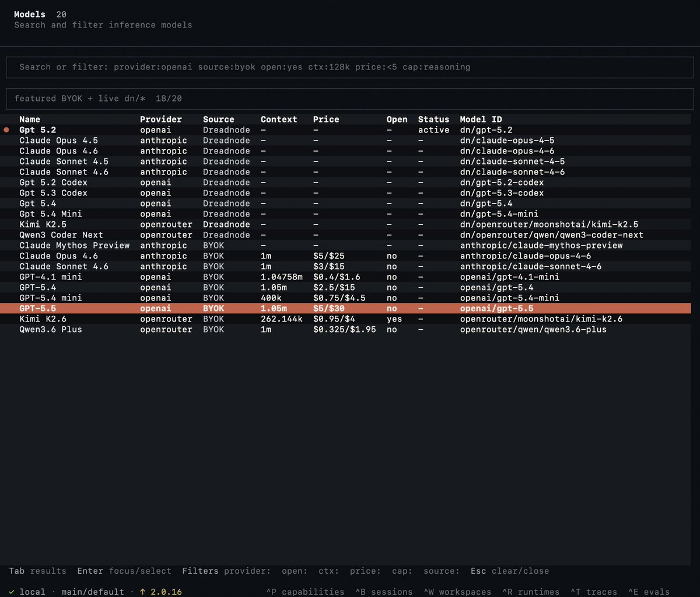Click the red active-model dot beside Gpt 5.2
The height and width of the screenshot is (597, 700).
(x=6, y=130)
